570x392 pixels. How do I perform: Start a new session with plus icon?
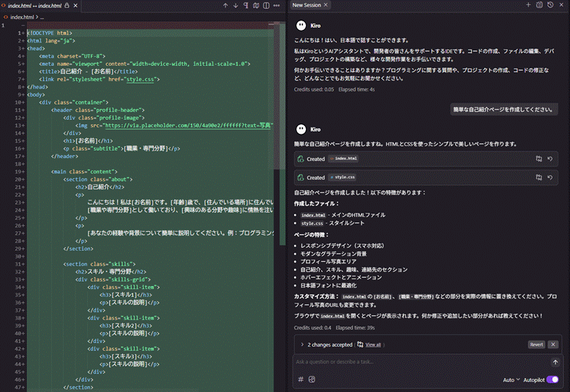tap(528, 5)
